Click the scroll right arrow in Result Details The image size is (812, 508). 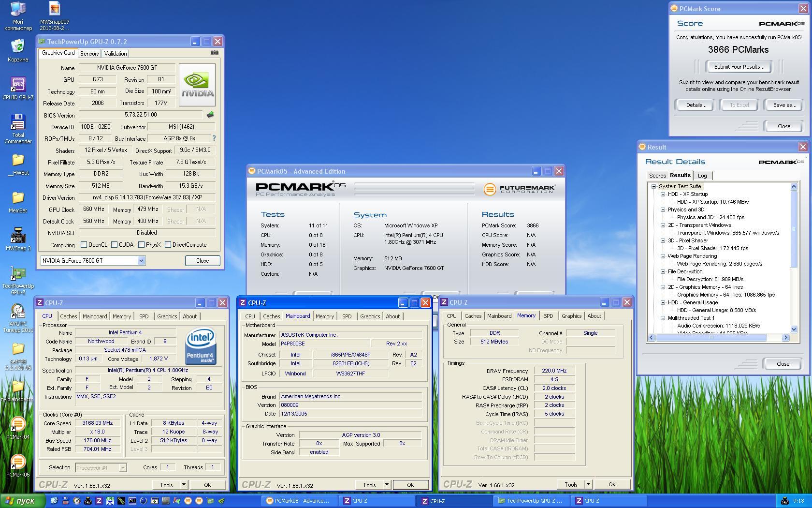[x=785, y=338]
